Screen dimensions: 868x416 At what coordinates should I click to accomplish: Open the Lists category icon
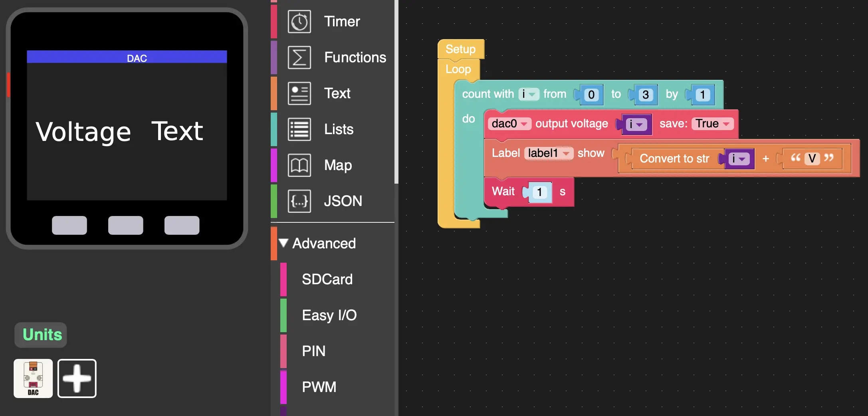tap(299, 129)
